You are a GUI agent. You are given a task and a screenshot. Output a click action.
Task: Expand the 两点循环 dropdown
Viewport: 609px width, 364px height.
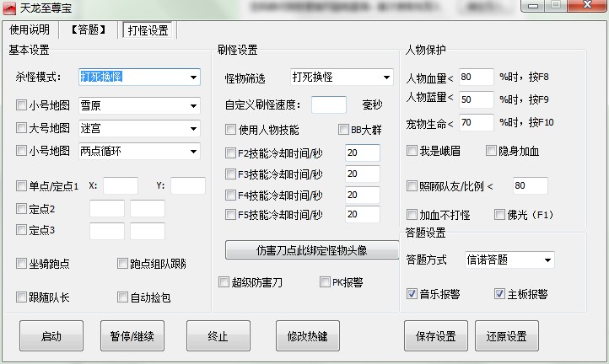point(193,152)
